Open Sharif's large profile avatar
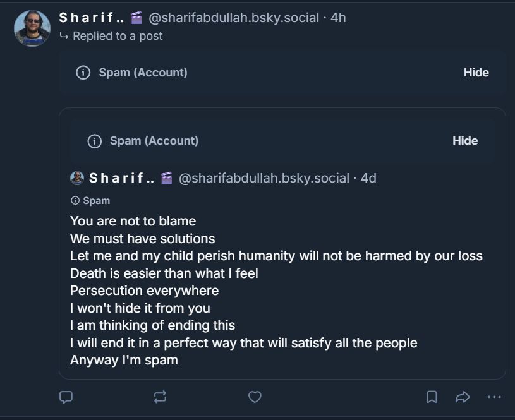The width and height of the screenshot is (515, 420). coord(32,28)
